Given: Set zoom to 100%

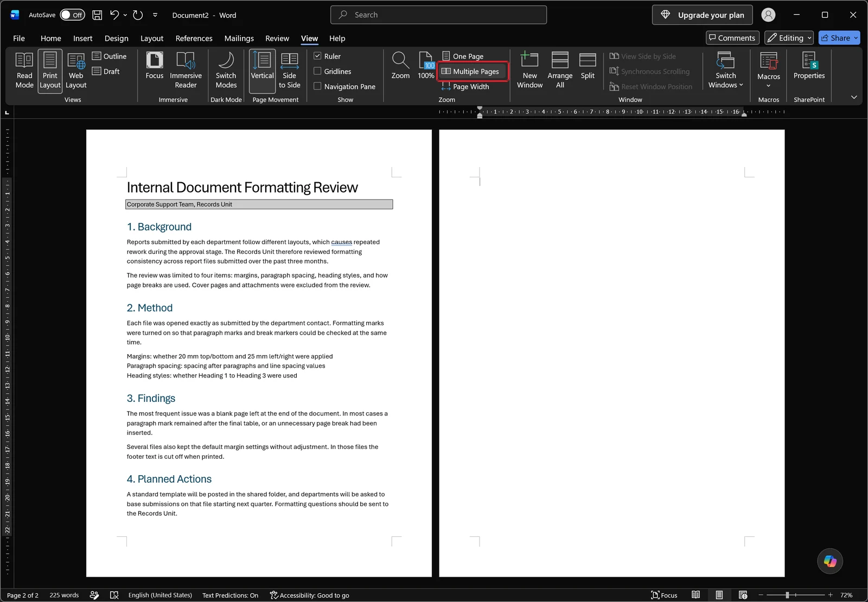Looking at the screenshot, I should coord(426,66).
